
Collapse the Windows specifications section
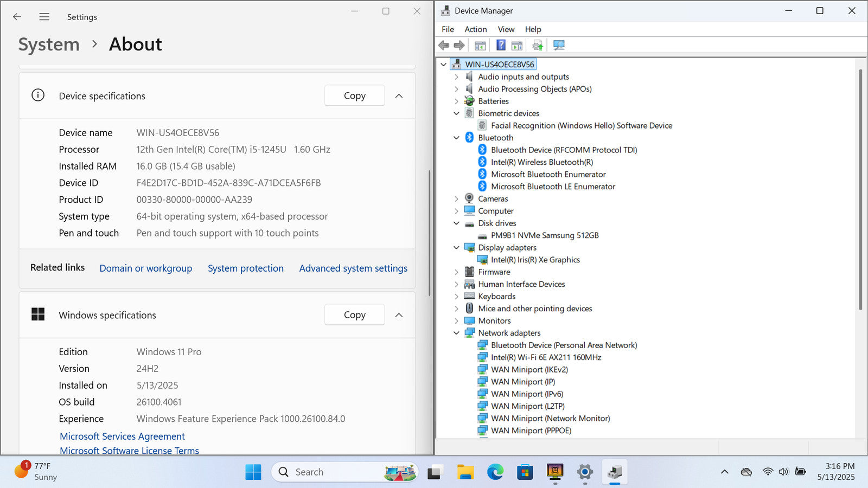pos(399,315)
